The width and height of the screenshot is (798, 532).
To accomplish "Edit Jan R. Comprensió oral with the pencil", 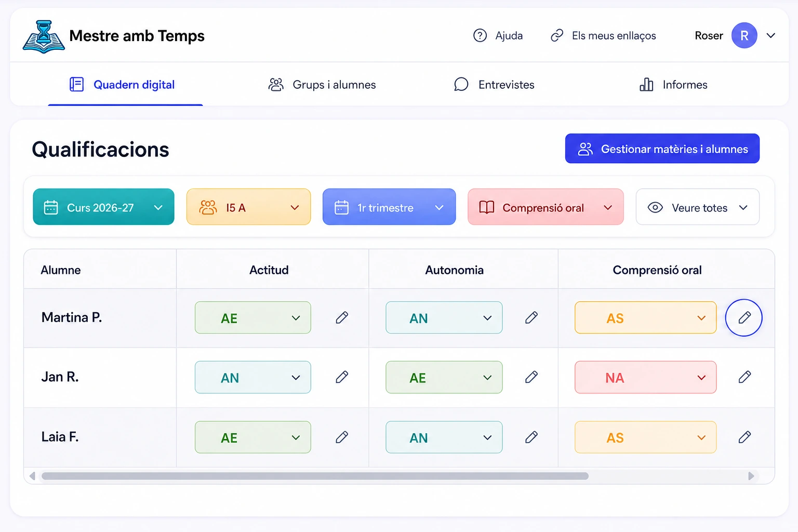I will click(x=744, y=377).
